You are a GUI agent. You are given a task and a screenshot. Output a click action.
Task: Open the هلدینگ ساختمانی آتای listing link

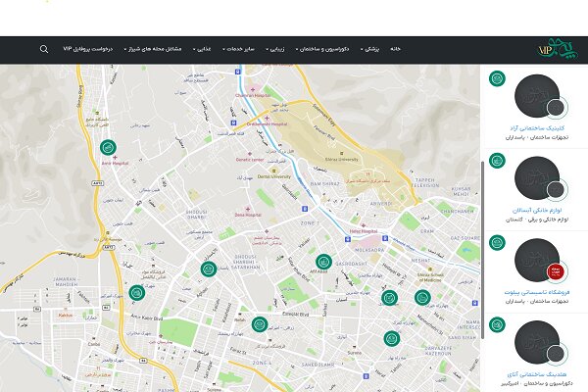537,374
